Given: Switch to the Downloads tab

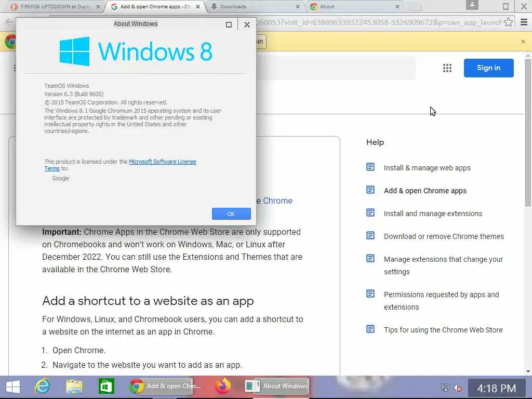Looking at the screenshot, I should click(253, 6).
